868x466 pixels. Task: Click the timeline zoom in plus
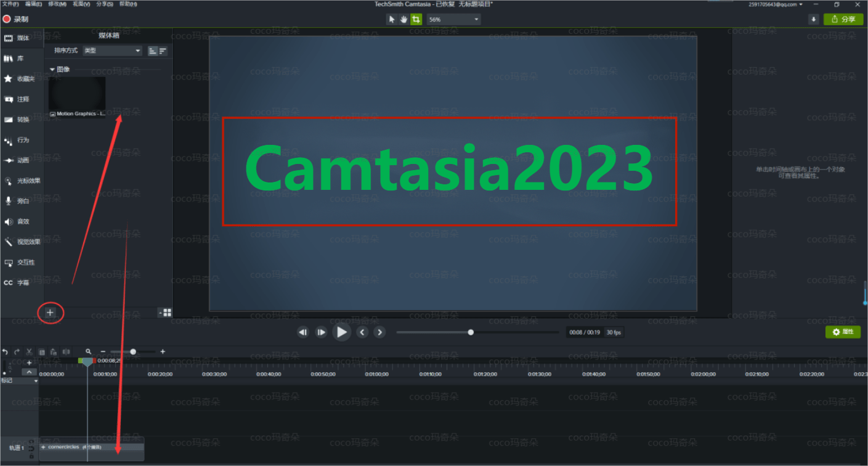(x=163, y=351)
